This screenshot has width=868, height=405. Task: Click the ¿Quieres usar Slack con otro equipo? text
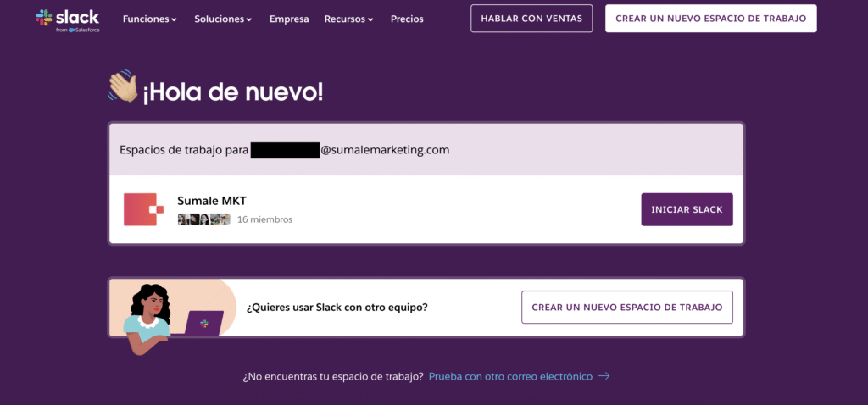click(x=337, y=308)
